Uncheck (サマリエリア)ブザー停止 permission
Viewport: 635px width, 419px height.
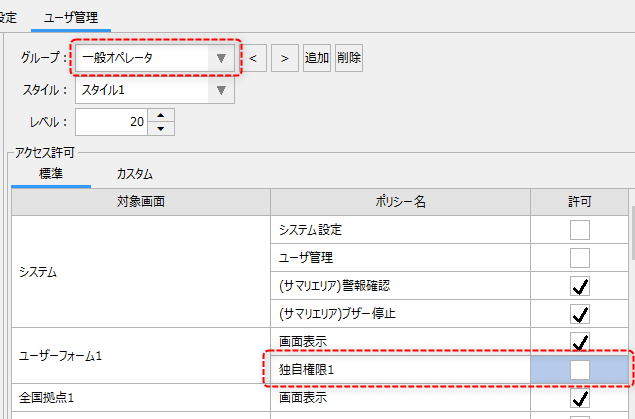coord(580,314)
